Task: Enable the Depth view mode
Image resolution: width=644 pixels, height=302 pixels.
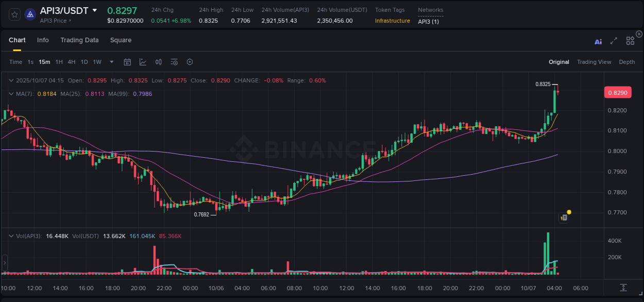Action: click(x=626, y=62)
